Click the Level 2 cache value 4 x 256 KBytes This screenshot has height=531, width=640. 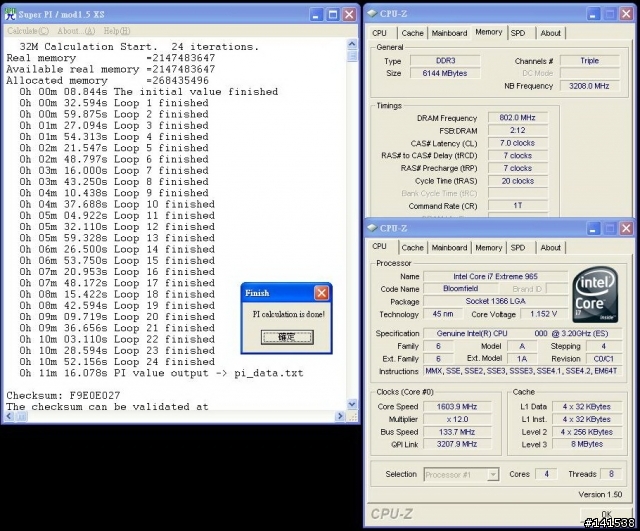tap(587, 432)
